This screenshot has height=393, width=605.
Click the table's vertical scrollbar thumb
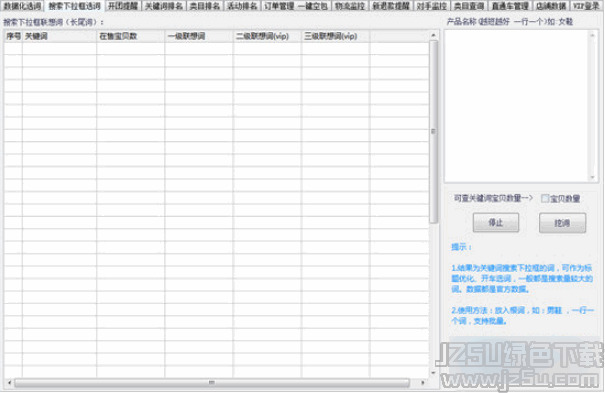433,132
